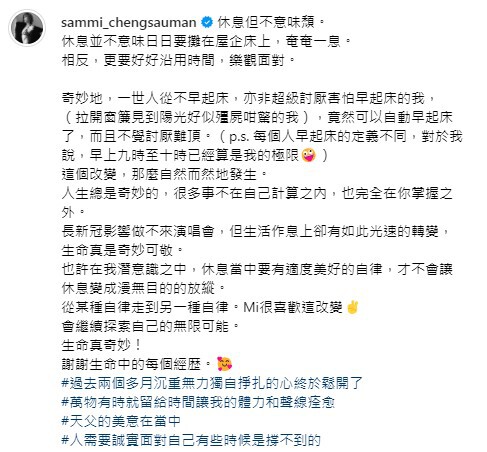Image resolution: width=487 pixels, height=452 pixels.
Task: Click the line 生命真奇妙！
Action: (102, 345)
